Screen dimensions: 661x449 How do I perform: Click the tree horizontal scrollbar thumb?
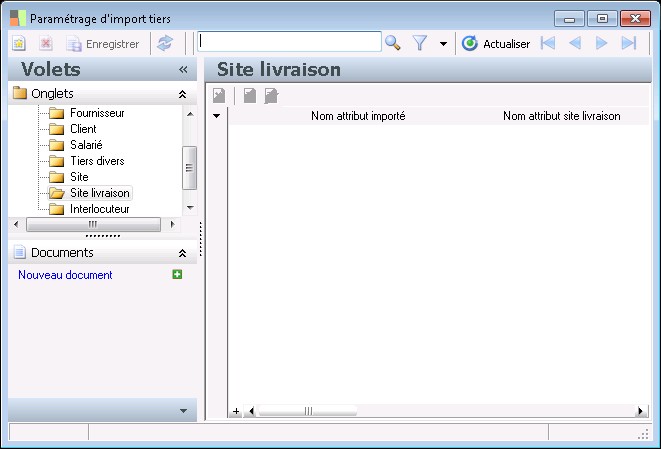[93, 224]
